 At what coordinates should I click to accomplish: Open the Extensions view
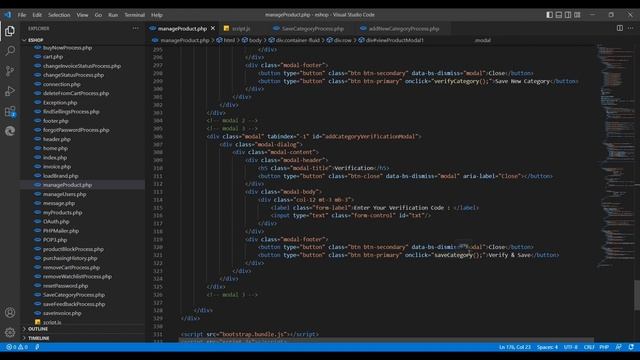pos(10,111)
